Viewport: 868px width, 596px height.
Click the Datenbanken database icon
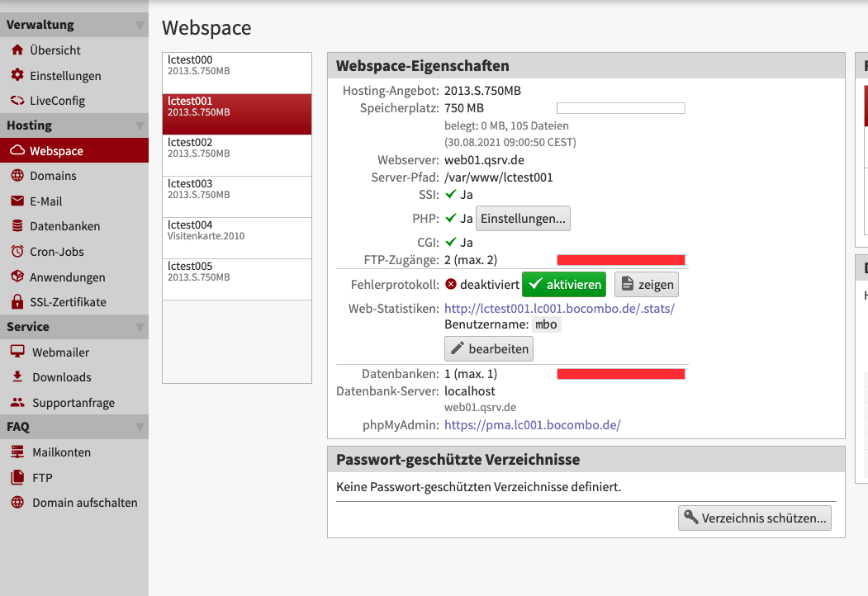(x=17, y=225)
